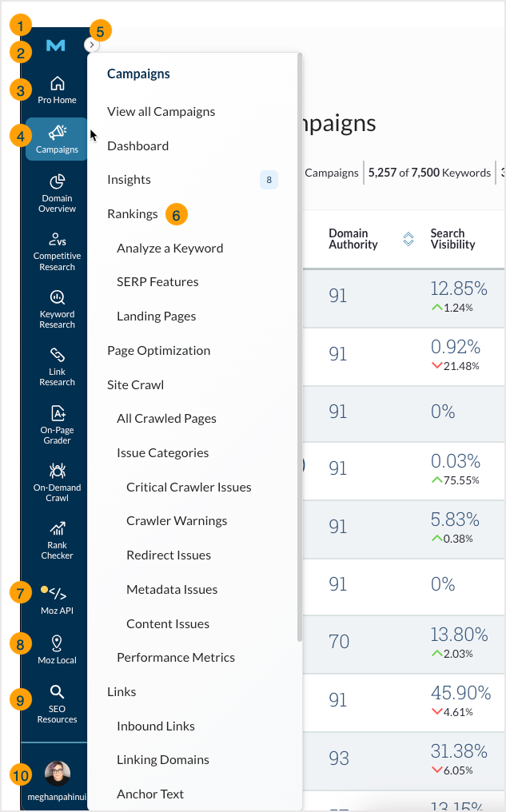Select View all Campaigns menu item
506x812 pixels.
click(x=161, y=112)
